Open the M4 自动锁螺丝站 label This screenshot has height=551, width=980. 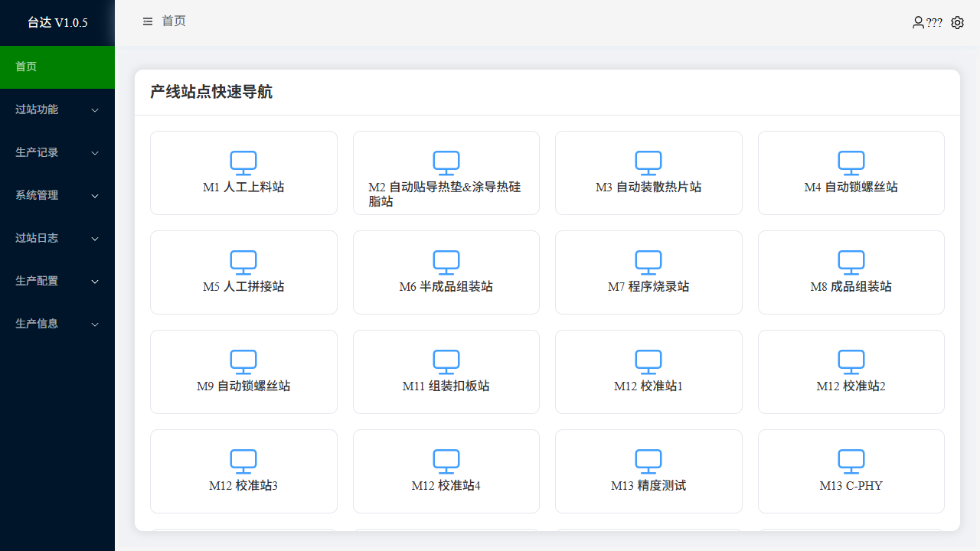tap(851, 187)
